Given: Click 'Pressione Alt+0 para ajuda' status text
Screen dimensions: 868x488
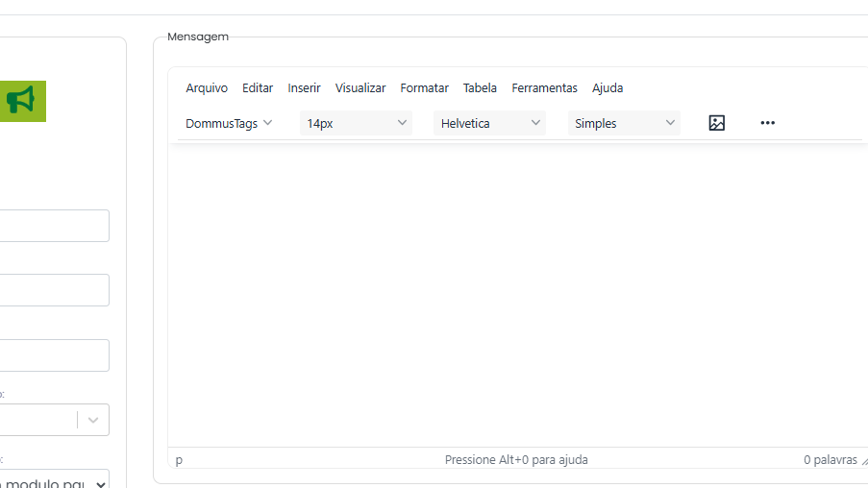Looking at the screenshot, I should (x=516, y=460).
